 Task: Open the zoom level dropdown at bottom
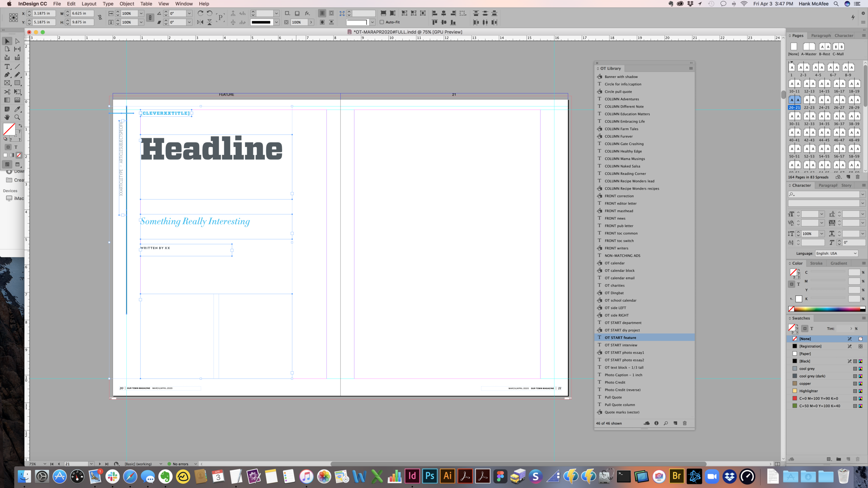point(45,464)
